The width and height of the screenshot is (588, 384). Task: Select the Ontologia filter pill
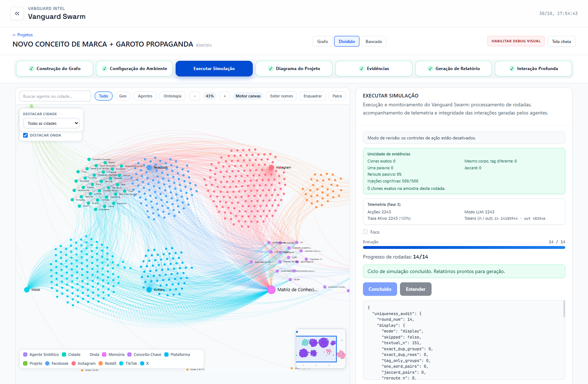tap(172, 96)
